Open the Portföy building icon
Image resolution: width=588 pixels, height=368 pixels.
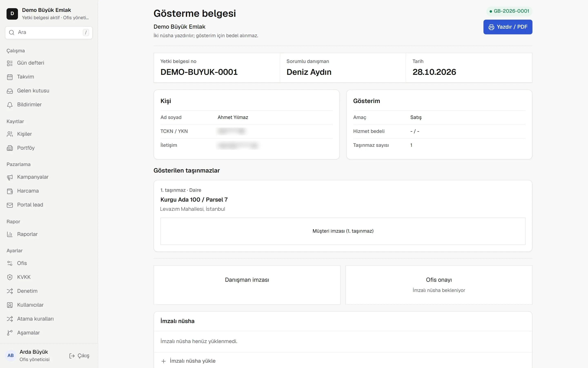pos(10,148)
